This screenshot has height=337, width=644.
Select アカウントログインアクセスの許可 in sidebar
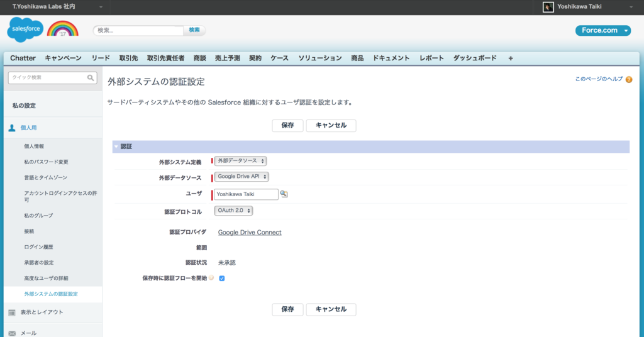click(x=60, y=197)
